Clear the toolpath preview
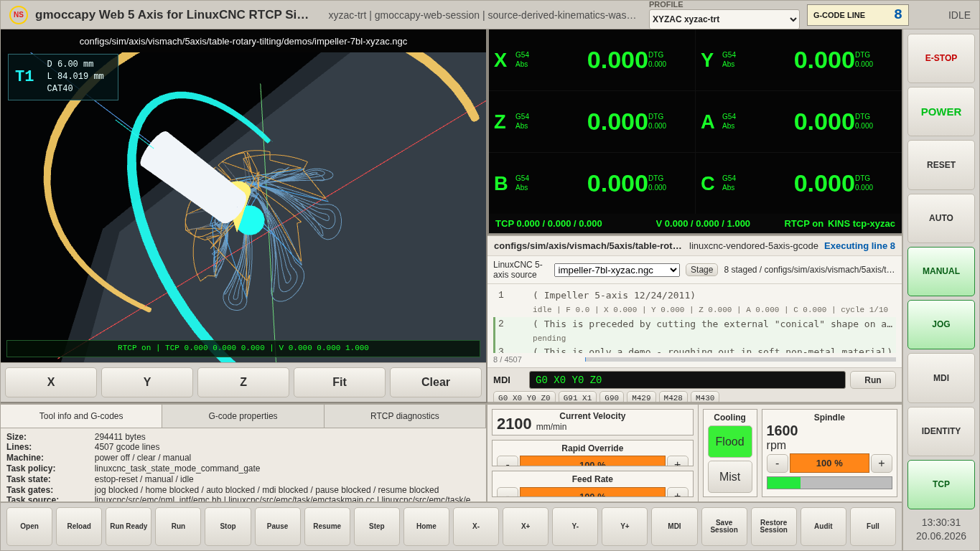 coord(436,382)
